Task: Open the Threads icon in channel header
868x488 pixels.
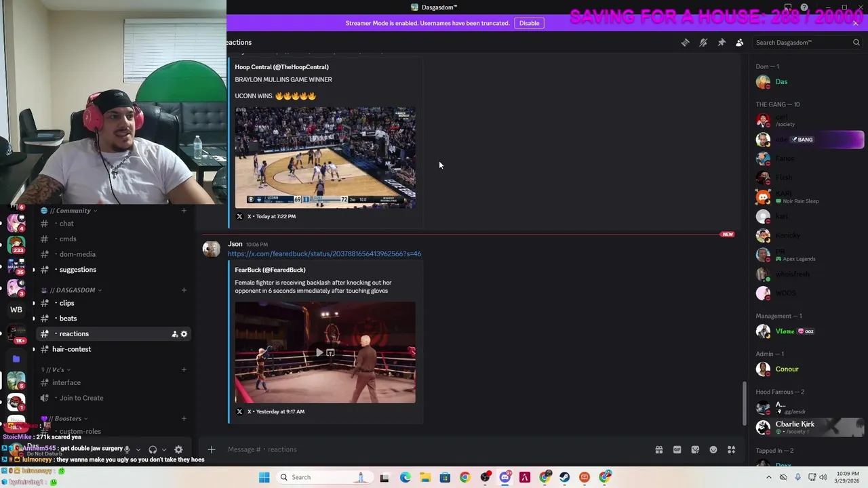Action: [685, 42]
